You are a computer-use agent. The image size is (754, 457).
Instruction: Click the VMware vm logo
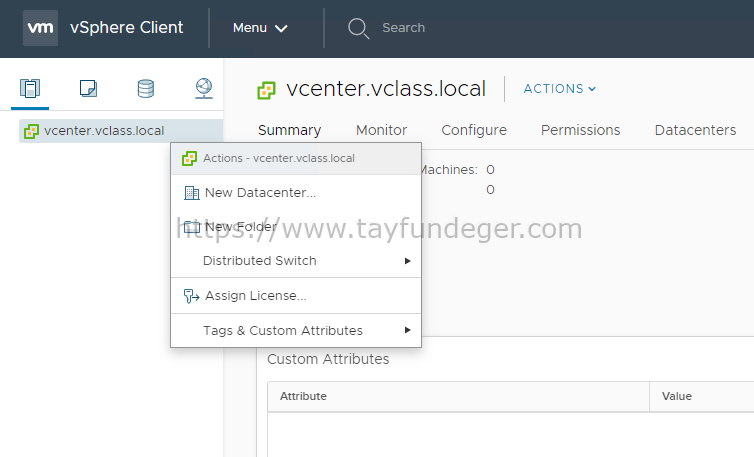pyautogui.click(x=40, y=28)
